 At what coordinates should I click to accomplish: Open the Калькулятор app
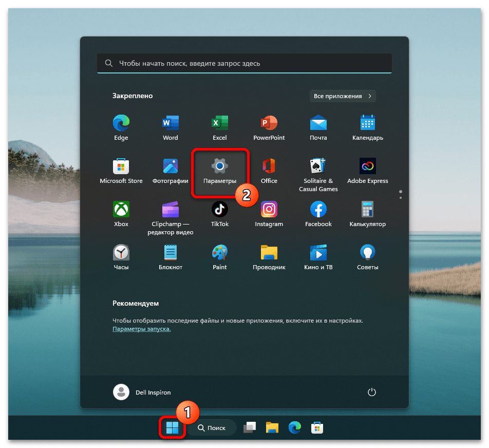(367, 214)
